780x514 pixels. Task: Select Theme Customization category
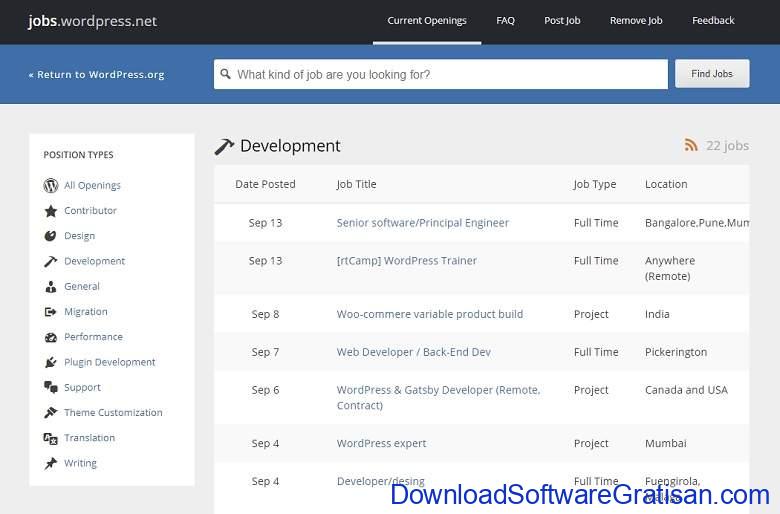pos(113,412)
